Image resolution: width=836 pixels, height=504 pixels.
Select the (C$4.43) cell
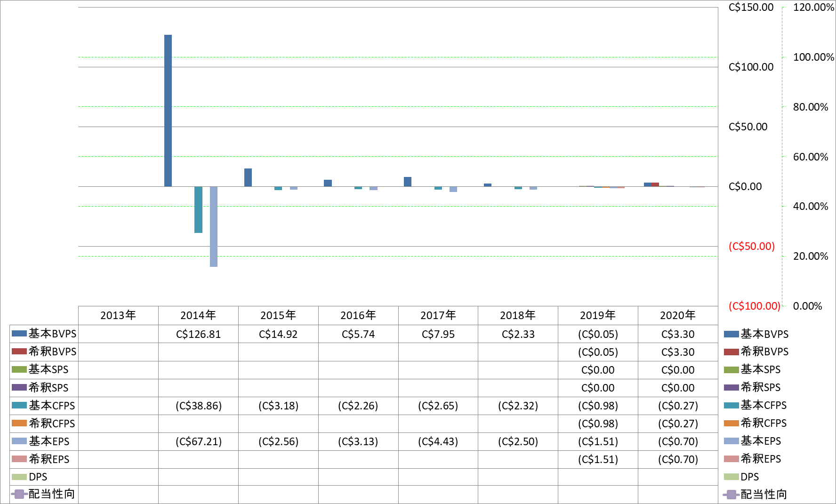click(x=438, y=441)
